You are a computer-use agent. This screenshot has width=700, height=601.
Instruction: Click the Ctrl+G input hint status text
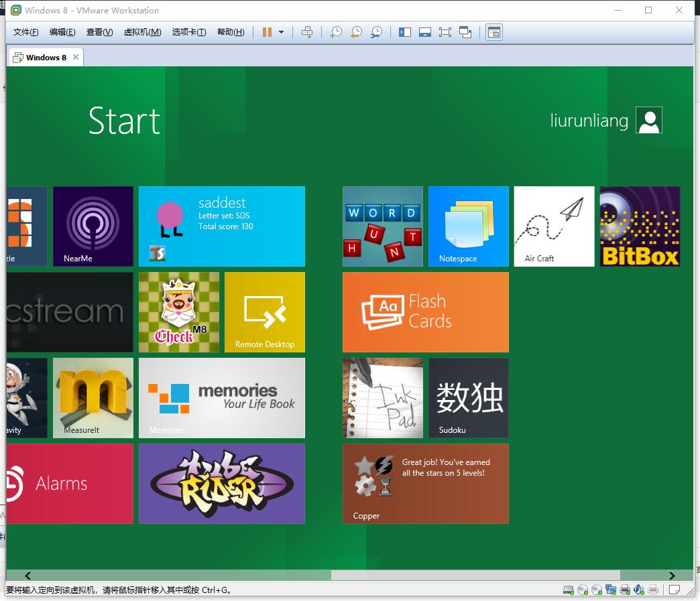(x=119, y=590)
